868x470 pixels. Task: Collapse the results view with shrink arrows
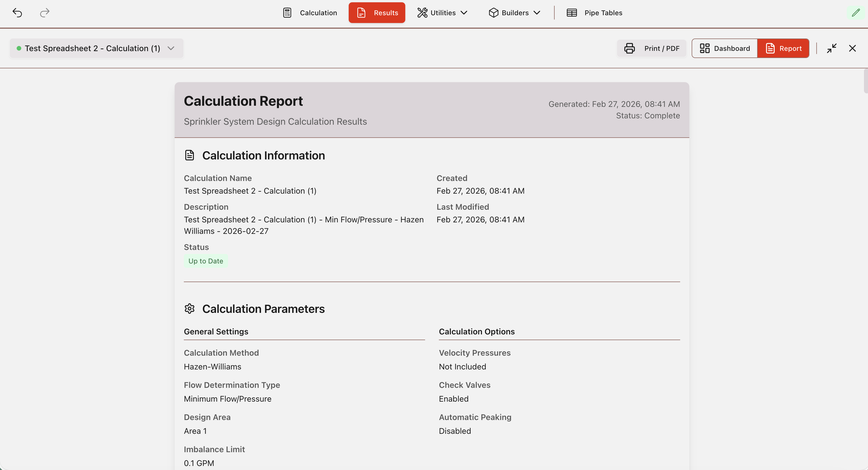click(x=832, y=48)
